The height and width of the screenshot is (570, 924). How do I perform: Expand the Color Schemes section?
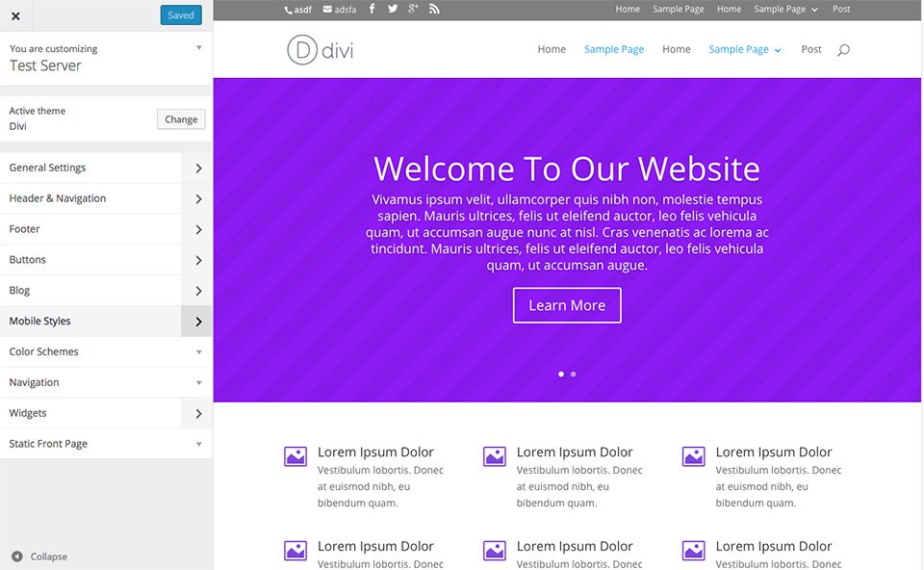pos(106,351)
